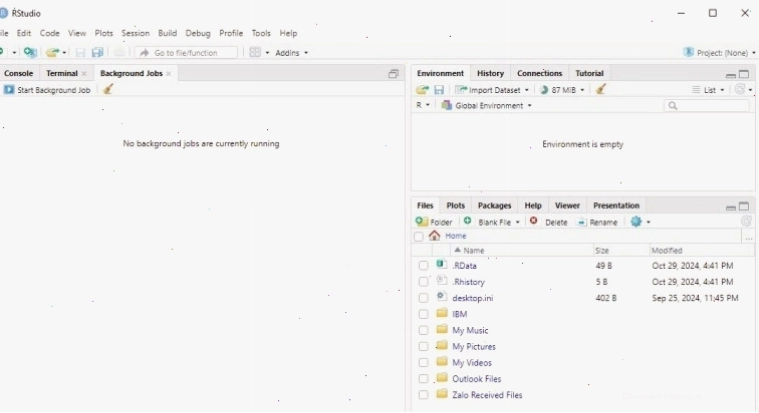Click the Home directory house icon
The image size is (759, 413).
(434, 236)
